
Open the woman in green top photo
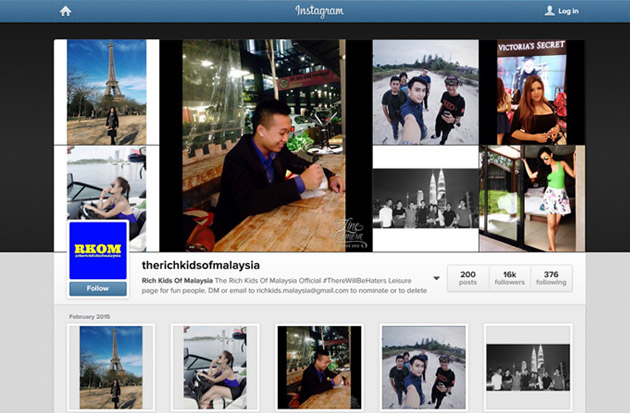coord(532,198)
